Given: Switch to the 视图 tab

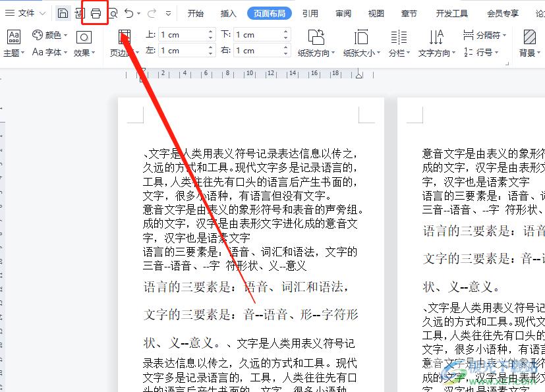Looking at the screenshot, I should [x=376, y=14].
